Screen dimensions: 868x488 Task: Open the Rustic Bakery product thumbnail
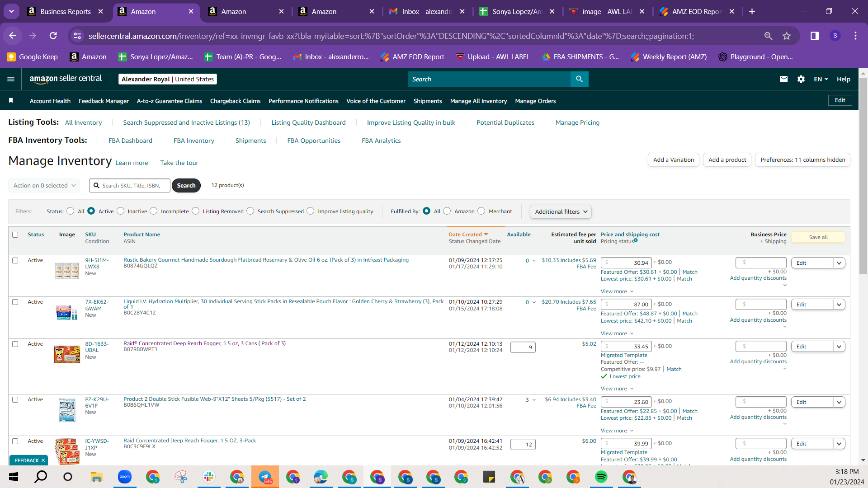pos(67,270)
